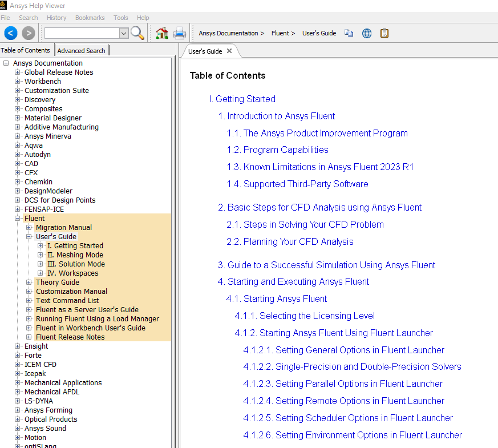Go to the home page icon
The height and width of the screenshot is (448, 498).
tap(162, 33)
